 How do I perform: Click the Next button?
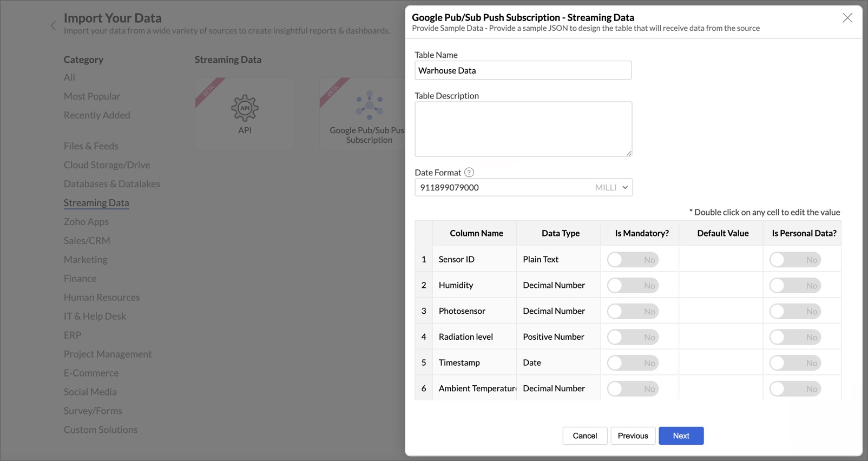coord(681,436)
